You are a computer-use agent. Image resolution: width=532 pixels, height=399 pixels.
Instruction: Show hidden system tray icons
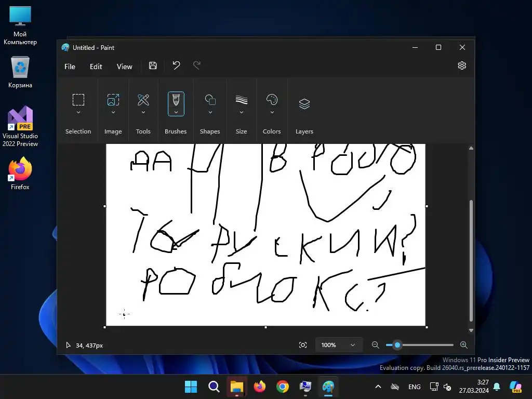(x=378, y=387)
